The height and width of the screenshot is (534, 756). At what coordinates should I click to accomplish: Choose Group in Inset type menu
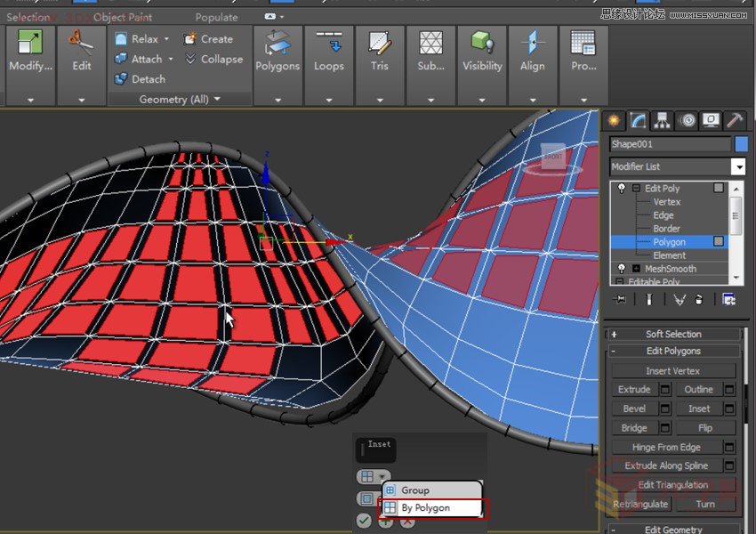click(432, 490)
